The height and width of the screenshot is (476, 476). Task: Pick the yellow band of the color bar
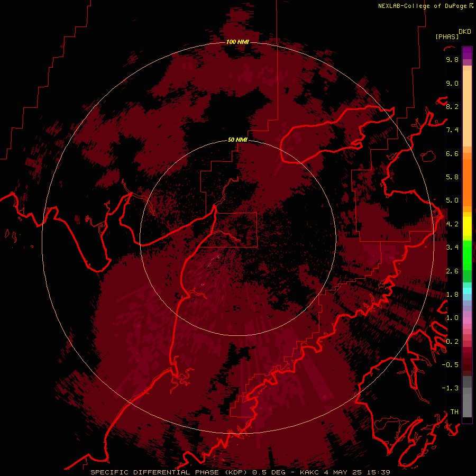[x=467, y=226]
